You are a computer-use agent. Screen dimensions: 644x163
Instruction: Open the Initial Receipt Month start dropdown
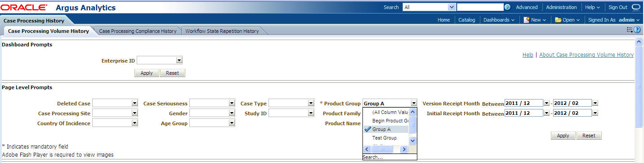[x=547, y=113]
